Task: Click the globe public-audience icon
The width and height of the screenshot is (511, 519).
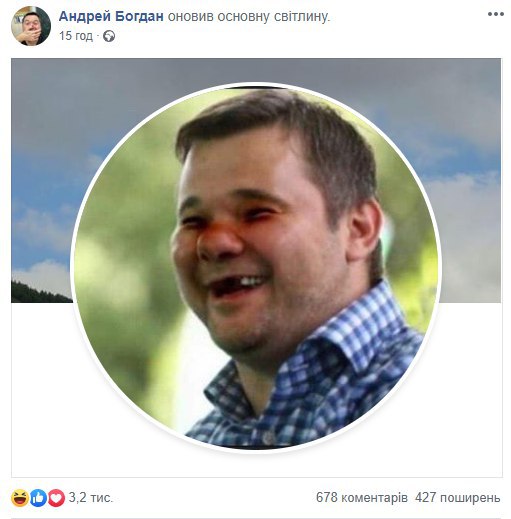Action: click(109, 36)
